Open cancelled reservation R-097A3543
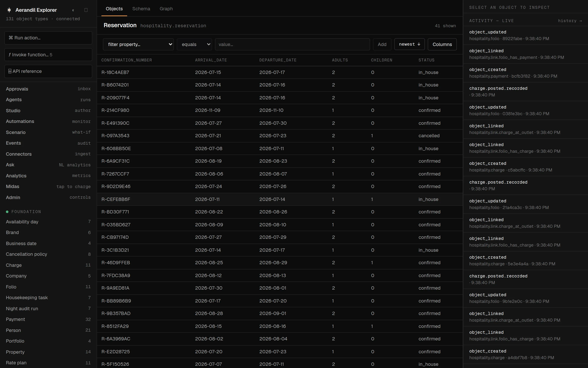 pos(280,136)
